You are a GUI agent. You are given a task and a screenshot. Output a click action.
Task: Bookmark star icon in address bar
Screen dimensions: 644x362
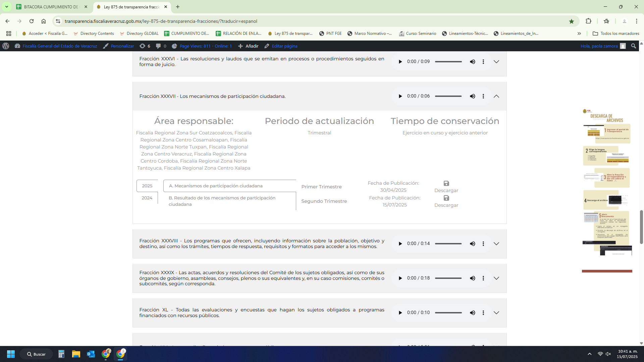[x=572, y=21]
